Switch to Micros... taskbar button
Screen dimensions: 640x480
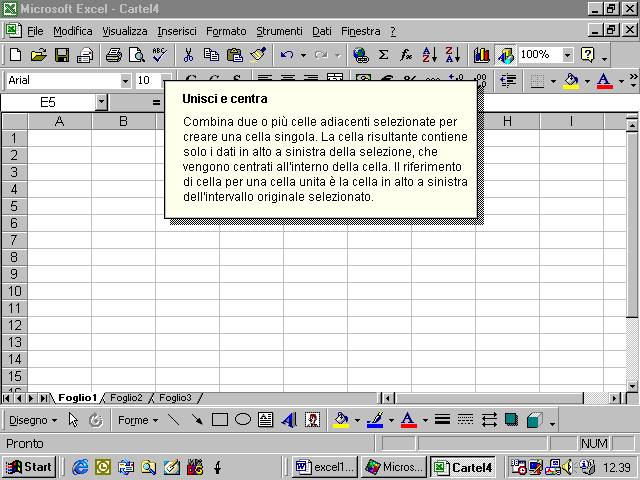(x=393, y=467)
